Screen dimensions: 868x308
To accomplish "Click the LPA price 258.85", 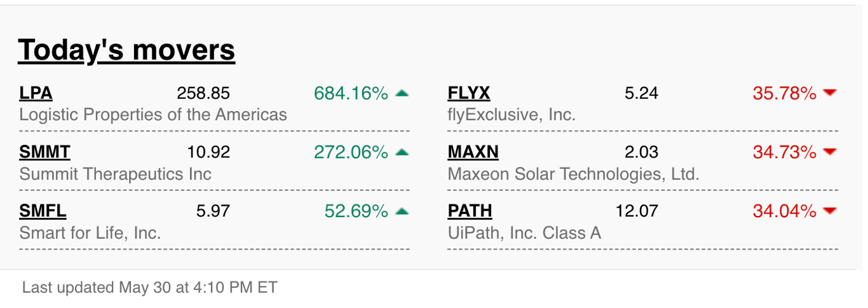I will [x=203, y=94].
